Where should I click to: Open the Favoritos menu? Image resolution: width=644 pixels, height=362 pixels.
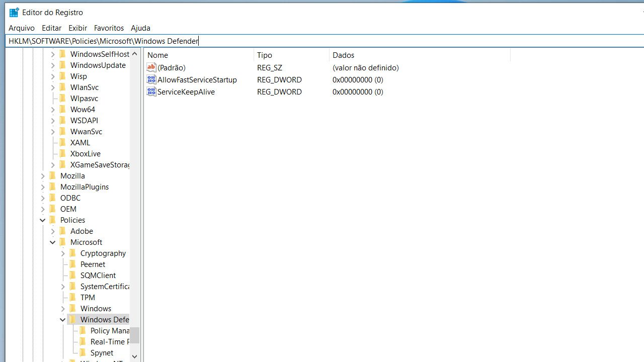pyautogui.click(x=109, y=28)
